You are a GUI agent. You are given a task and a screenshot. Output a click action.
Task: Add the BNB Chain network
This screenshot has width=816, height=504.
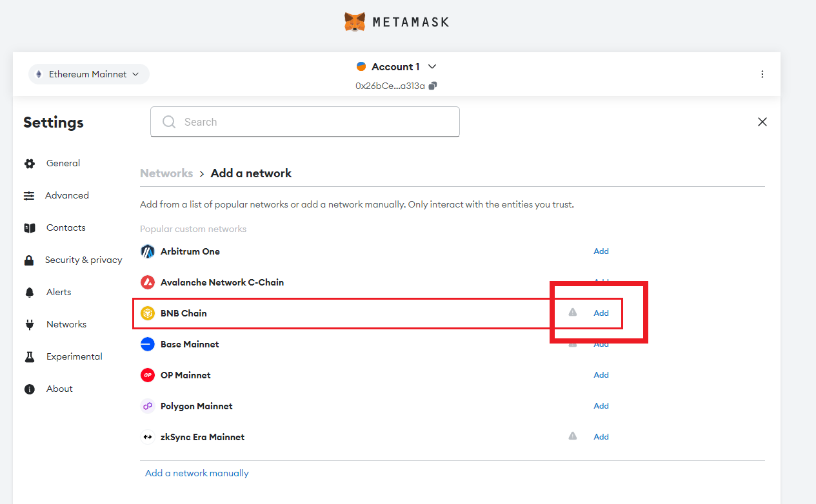pos(601,313)
